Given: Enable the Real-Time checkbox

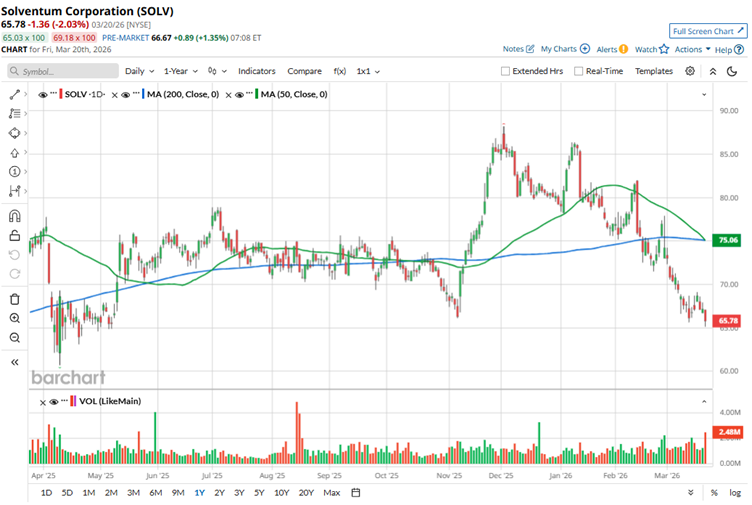Looking at the screenshot, I should tap(578, 71).
